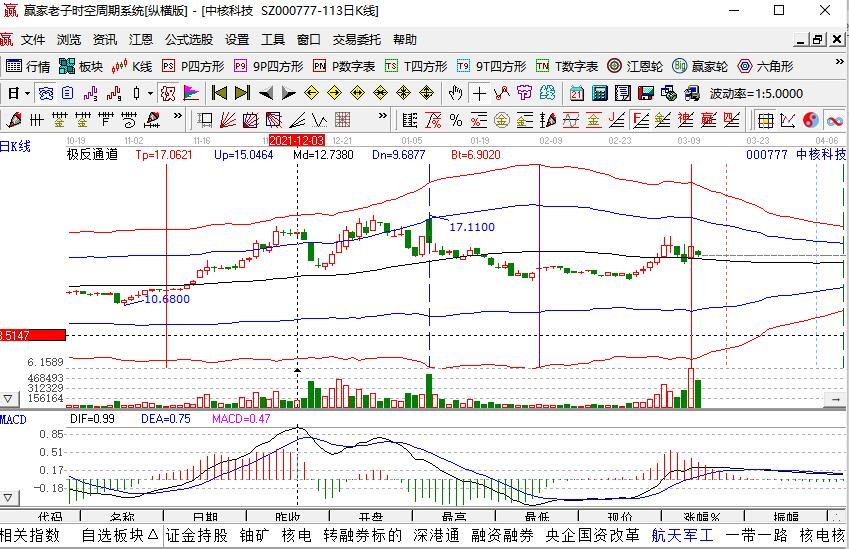
Task: Collapse the MACD panel using triangle button
Action: pos(9,496)
